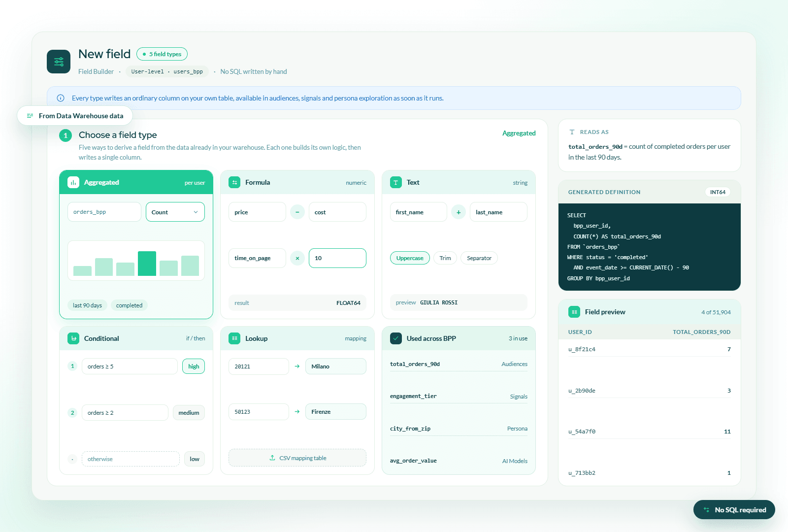Click the u_8f21c4 preview row
The width and height of the screenshot is (788, 532).
pos(650,349)
